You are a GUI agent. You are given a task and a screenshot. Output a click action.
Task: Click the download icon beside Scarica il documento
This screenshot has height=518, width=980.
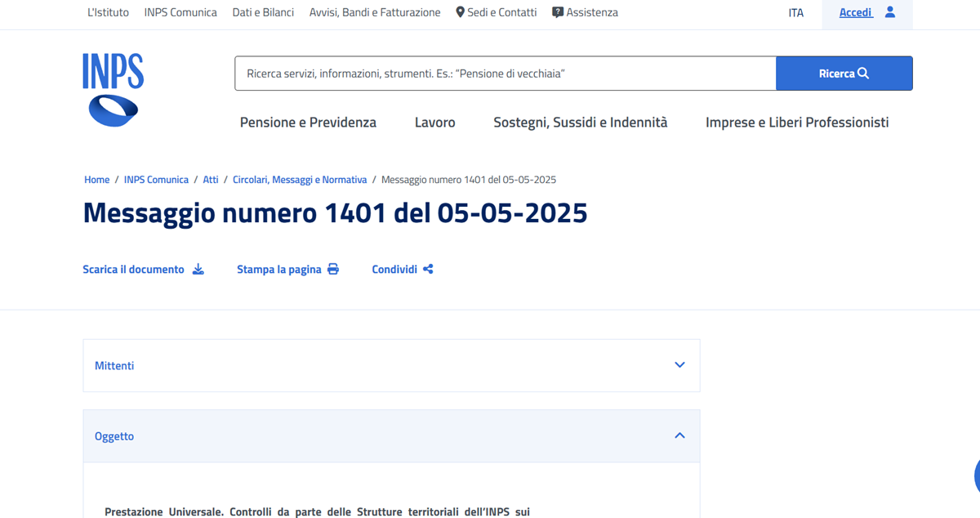(x=198, y=269)
